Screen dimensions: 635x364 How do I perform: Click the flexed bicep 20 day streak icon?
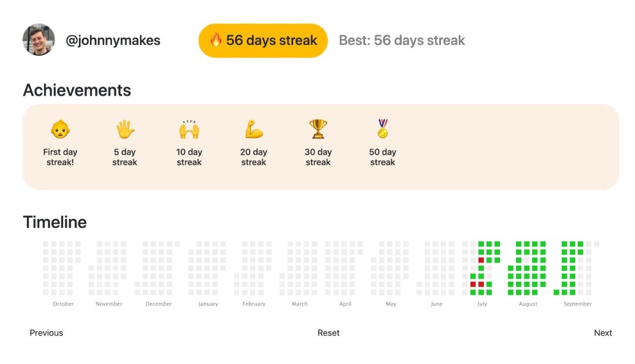coord(254,130)
